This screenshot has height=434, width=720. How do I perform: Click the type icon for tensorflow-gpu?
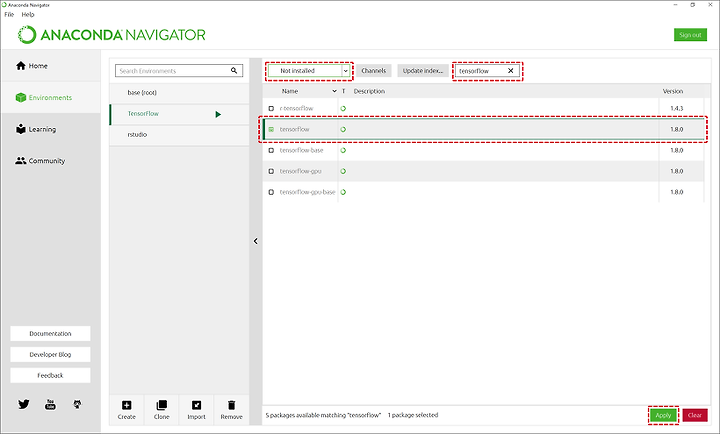343,171
